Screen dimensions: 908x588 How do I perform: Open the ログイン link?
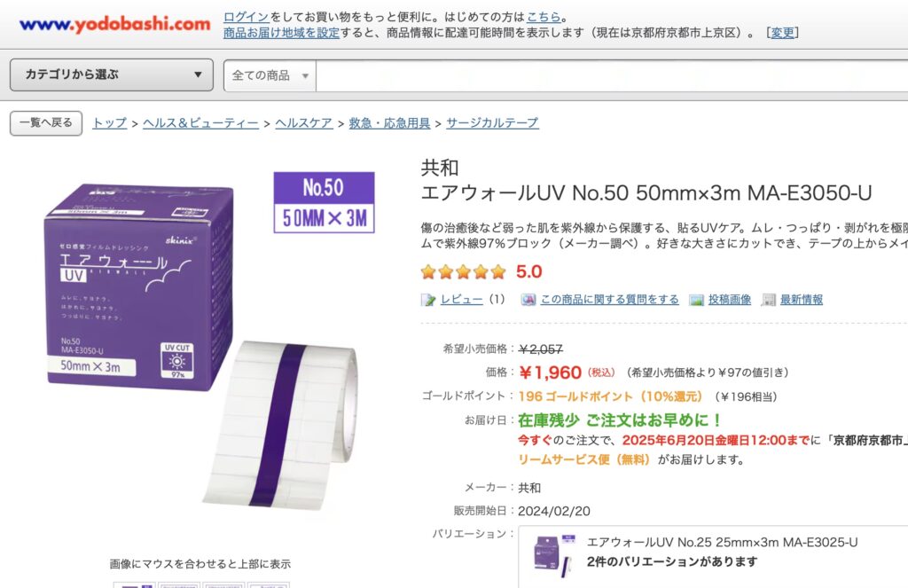pyautogui.click(x=247, y=17)
